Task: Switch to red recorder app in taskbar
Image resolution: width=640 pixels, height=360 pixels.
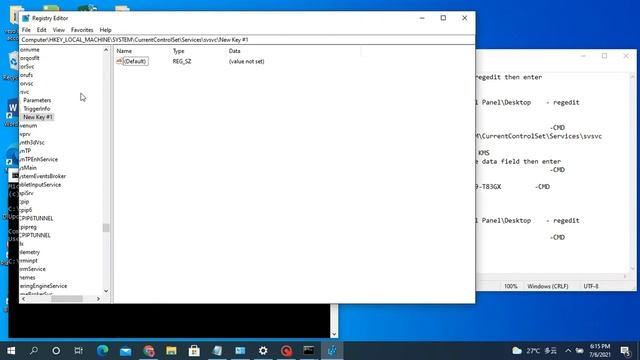Action: pos(286,350)
